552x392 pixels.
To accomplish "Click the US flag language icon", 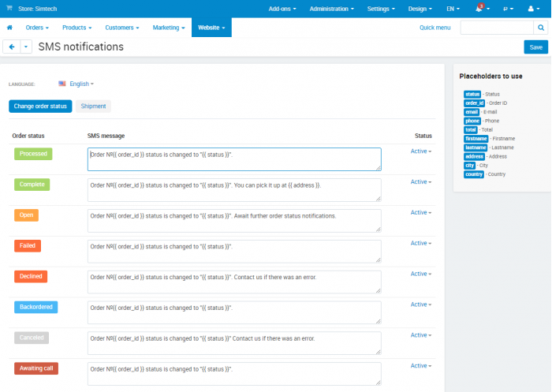I will point(62,84).
